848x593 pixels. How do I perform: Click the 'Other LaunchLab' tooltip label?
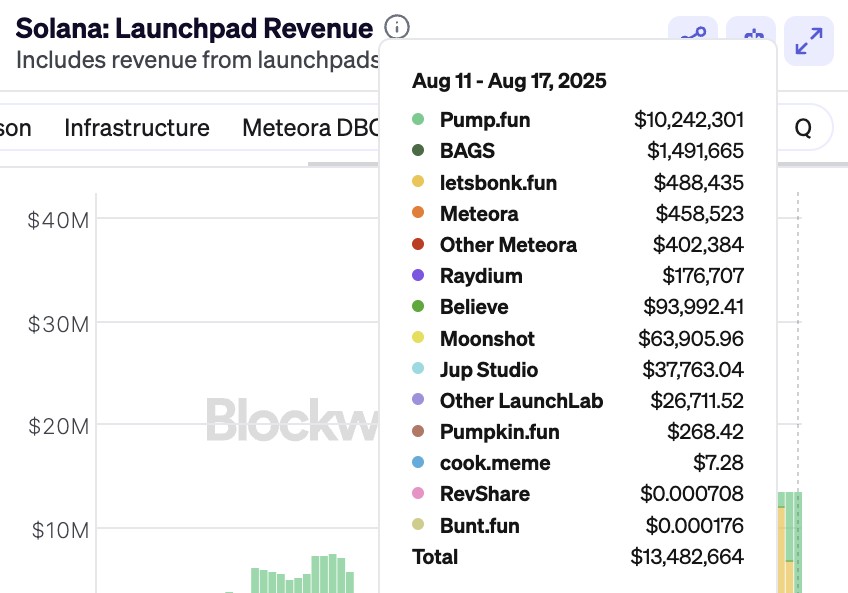(521, 401)
